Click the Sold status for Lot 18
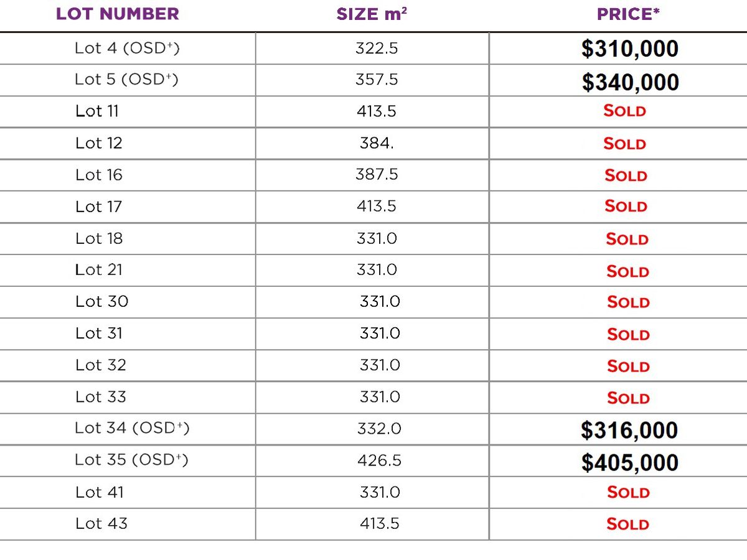The height and width of the screenshot is (560, 747). coord(627,239)
